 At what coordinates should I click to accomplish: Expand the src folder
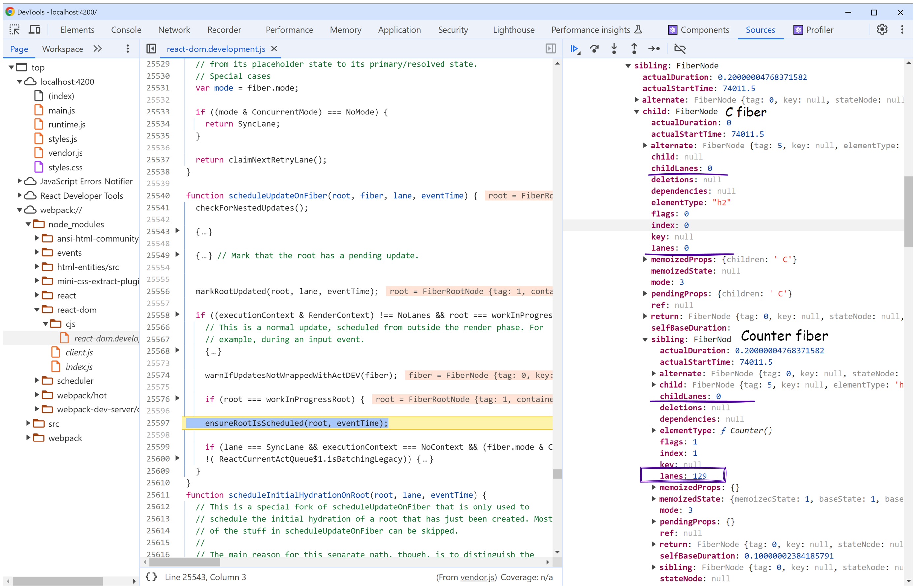pyautogui.click(x=28, y=423)
